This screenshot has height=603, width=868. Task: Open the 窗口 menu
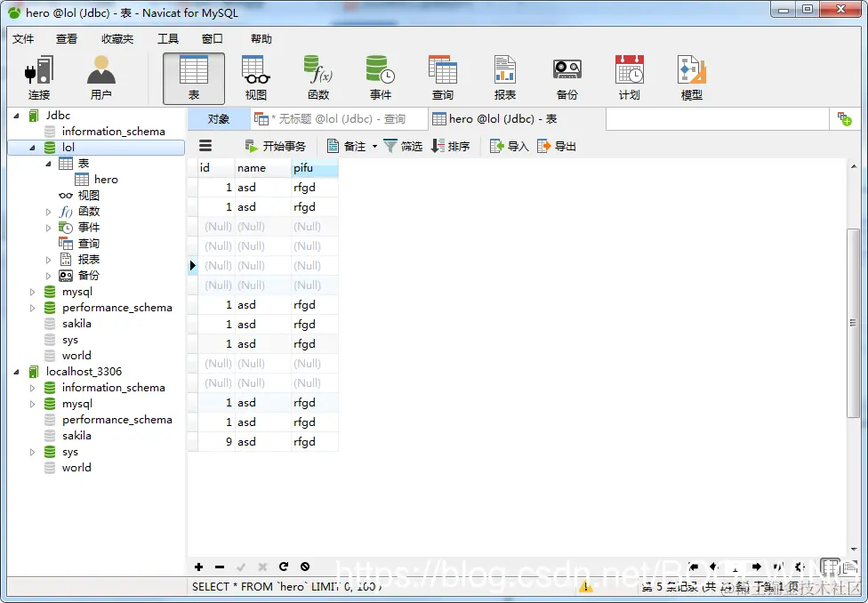click(212, 39)
